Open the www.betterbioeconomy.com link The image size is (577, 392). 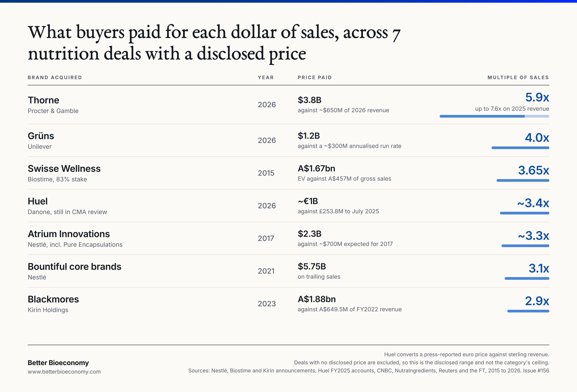tap(64, 372)
